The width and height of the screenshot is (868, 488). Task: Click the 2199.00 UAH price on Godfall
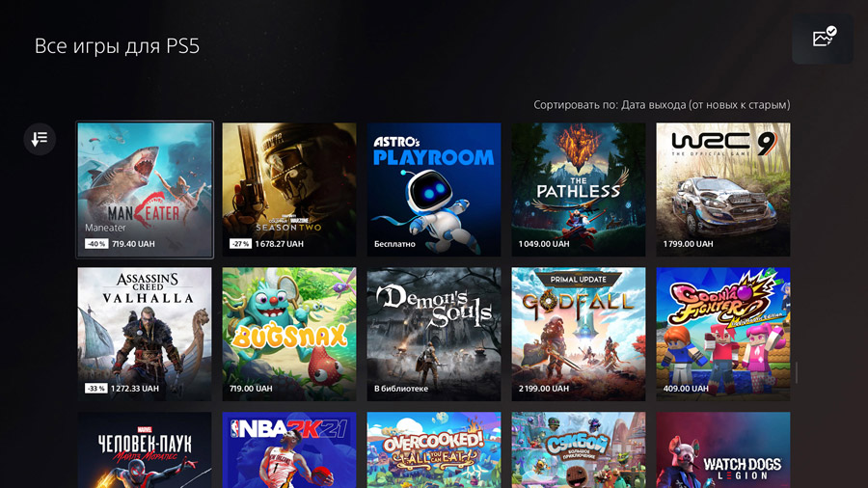(x=544, y=389)
